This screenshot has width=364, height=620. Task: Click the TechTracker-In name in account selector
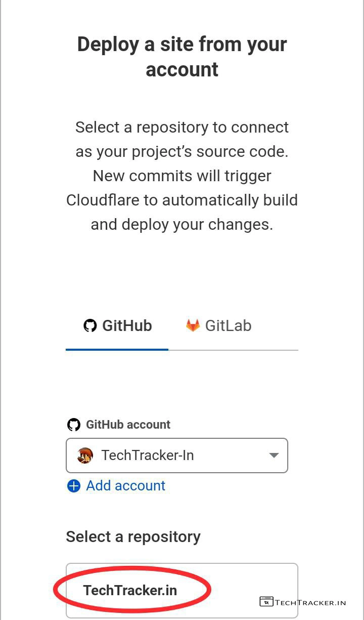pos(147,456)
